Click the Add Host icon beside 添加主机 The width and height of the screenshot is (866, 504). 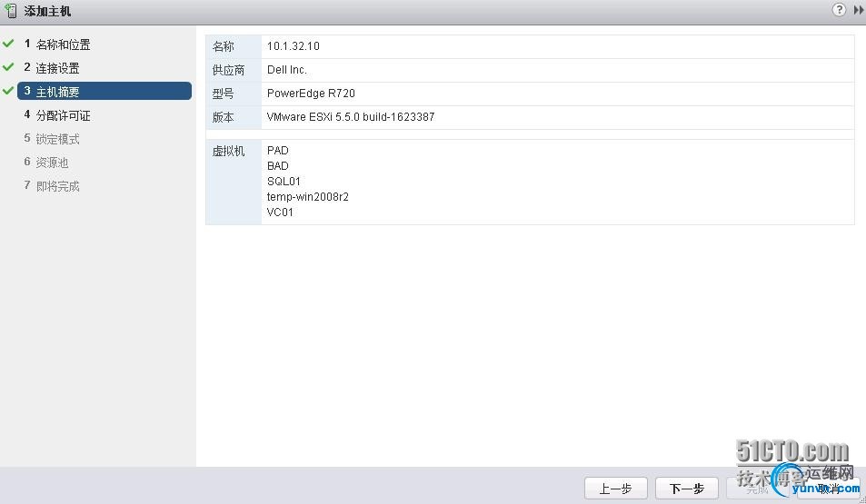(x=11, y=11)
